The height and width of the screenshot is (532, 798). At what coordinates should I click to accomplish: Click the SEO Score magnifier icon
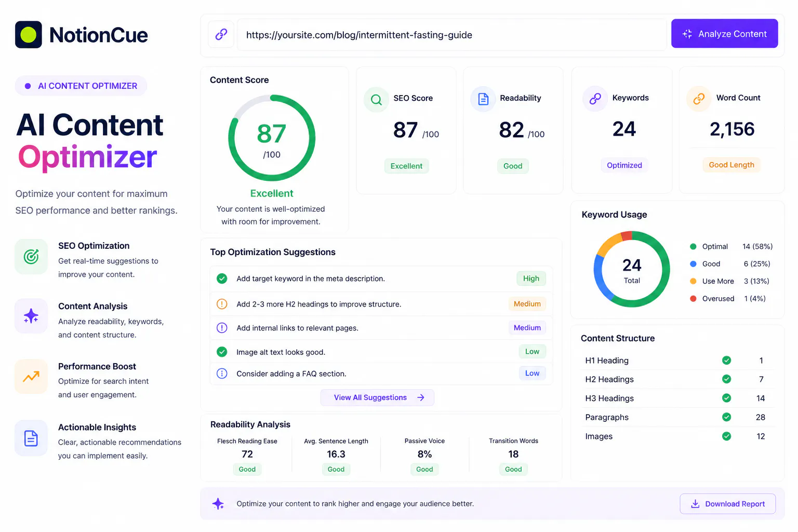[377, 99]
